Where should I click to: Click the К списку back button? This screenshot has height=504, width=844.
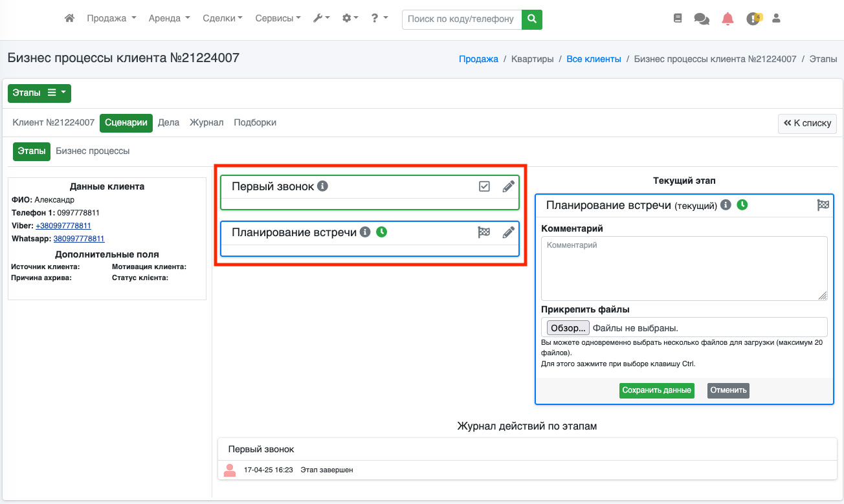[x=807, y=123]
